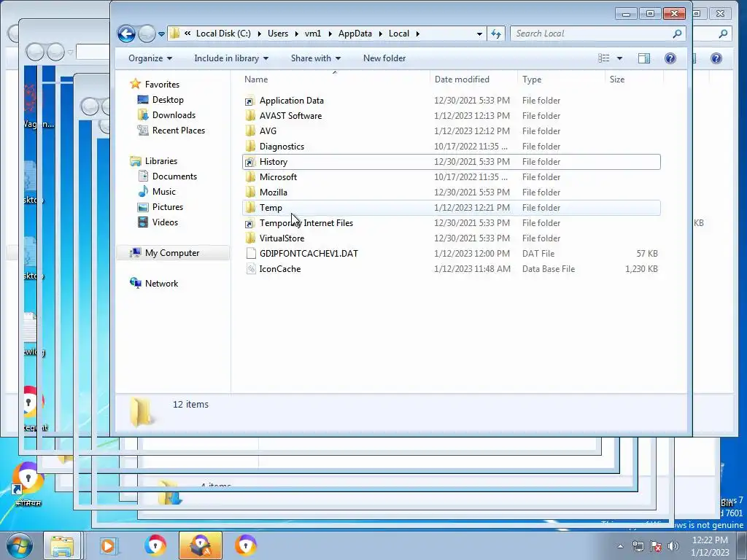
Task: Open the Organize menu
Action: point(150,58)
